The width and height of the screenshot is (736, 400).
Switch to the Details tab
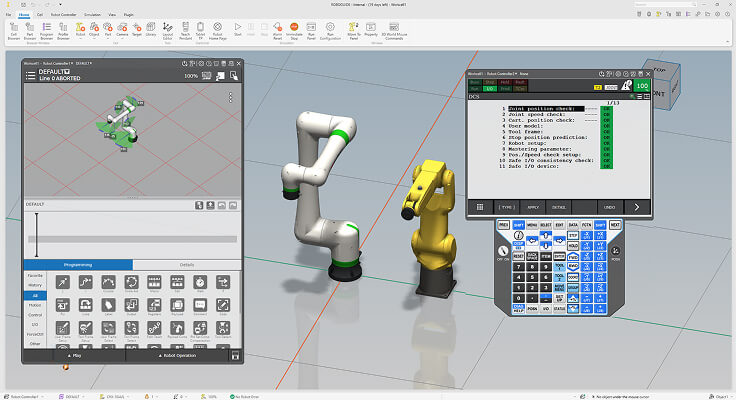(187, 264)
